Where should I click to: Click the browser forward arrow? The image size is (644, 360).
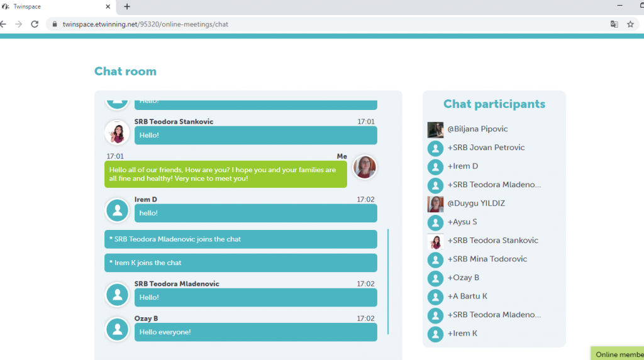coord(19,25)
